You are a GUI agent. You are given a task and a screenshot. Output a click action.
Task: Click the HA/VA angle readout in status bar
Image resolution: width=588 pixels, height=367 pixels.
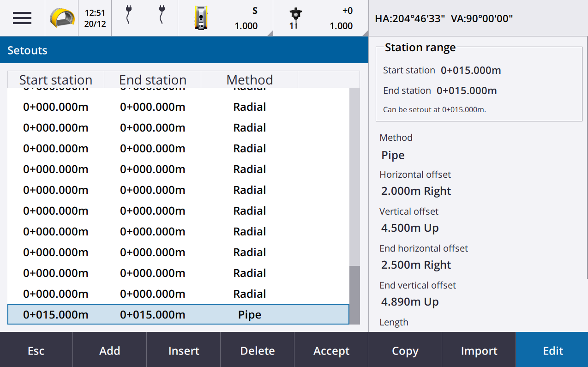tap(444, 18)
